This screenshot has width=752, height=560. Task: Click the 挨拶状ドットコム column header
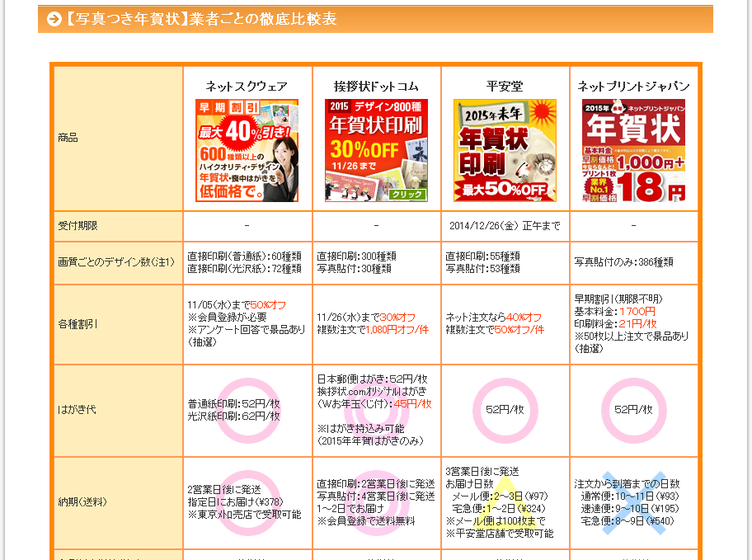click(x=377, y=87)
